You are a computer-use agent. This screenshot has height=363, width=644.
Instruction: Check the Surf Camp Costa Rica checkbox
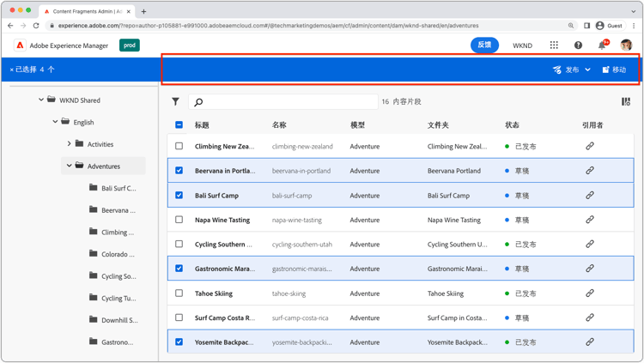pyautogui.click(x=179, y=318)
